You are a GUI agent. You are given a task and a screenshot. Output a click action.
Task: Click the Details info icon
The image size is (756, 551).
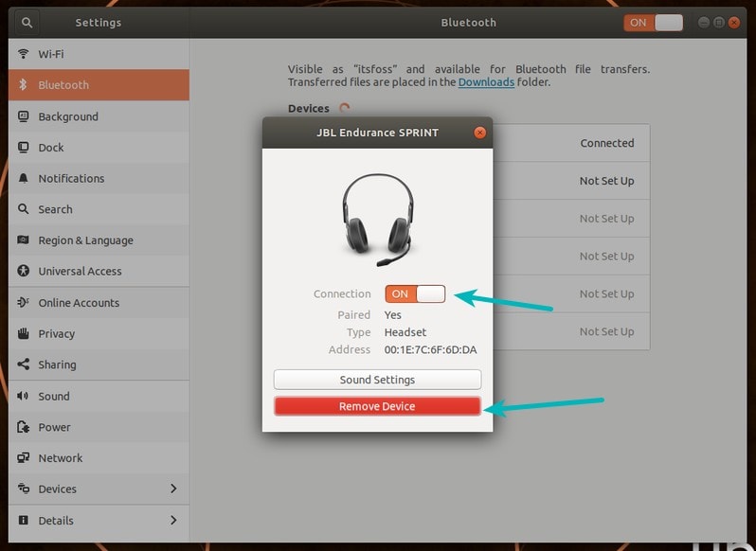[23, 520]
